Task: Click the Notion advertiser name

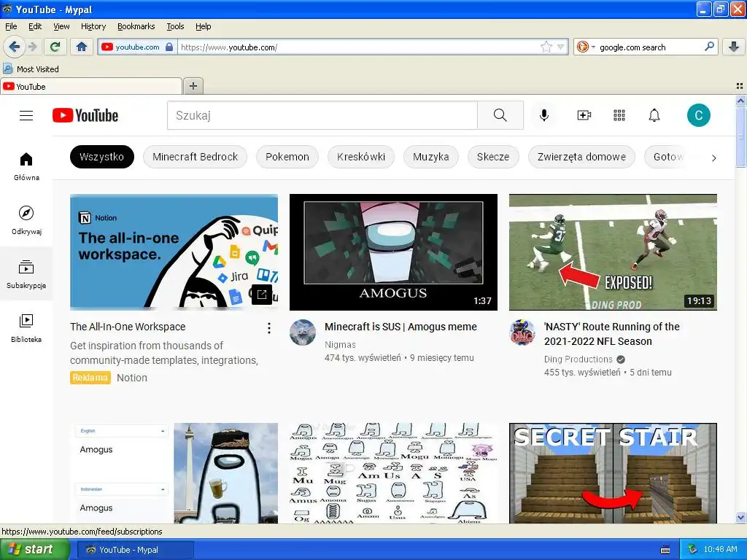Action: point(132,378)
